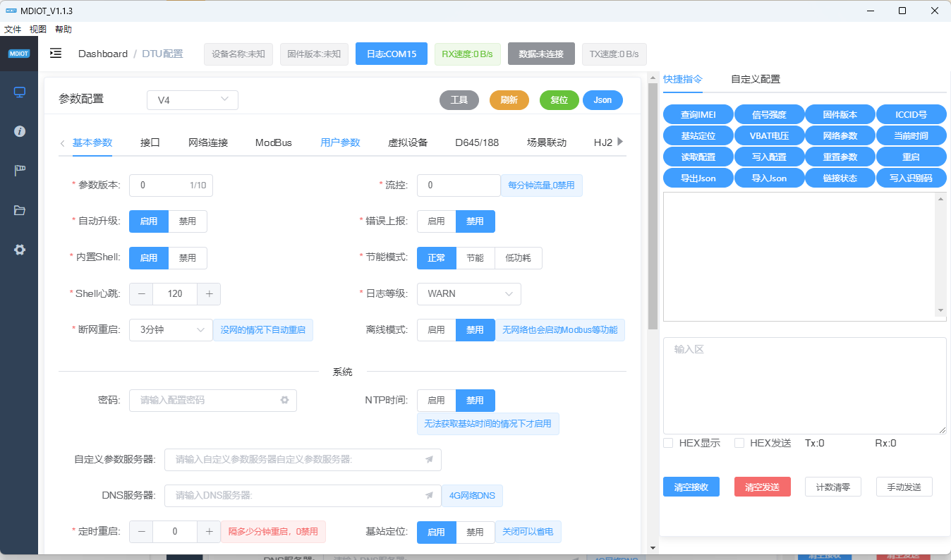Switch to D645/188 tab

point(477,142)
